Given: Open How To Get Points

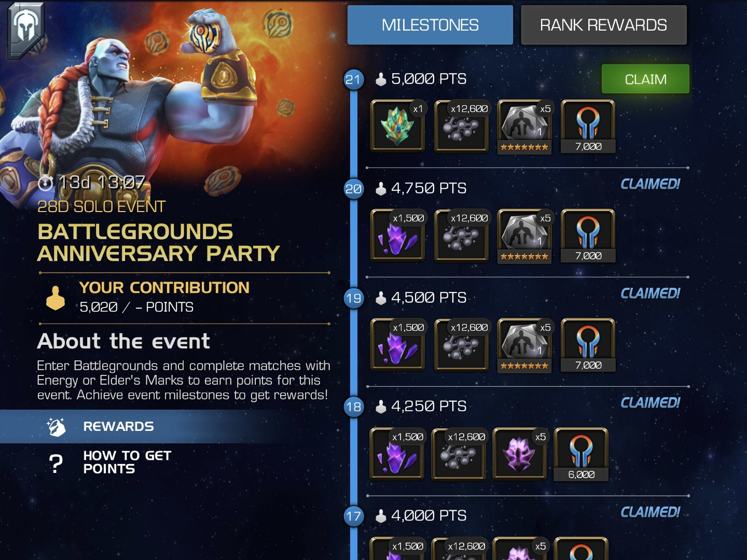Looking at the screenshot, I should coord(127,462).
